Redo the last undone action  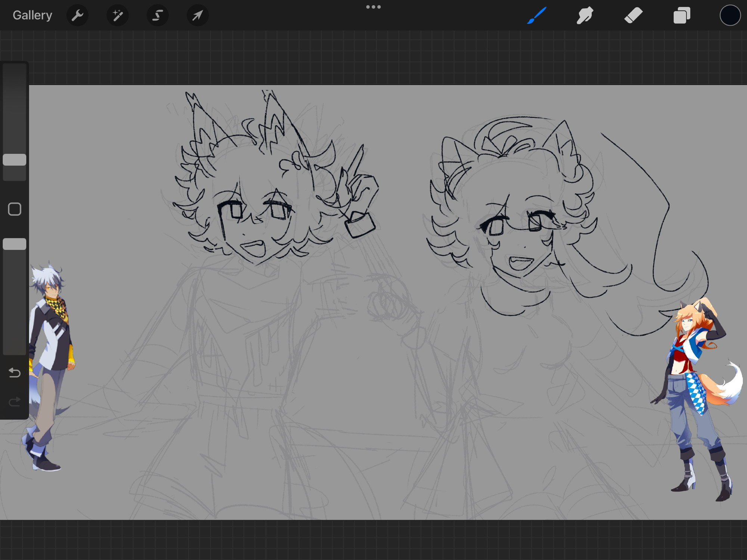click(15, 402)
